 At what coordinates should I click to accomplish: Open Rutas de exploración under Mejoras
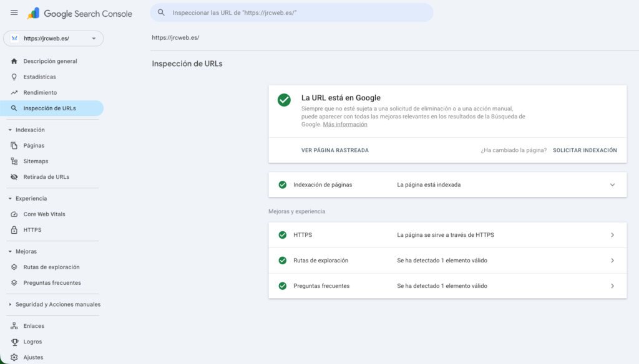point(51,267)
